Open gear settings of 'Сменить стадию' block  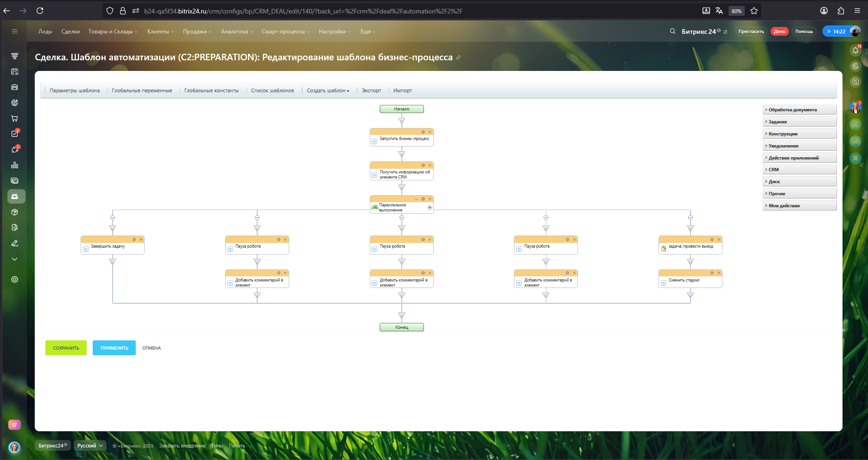pos(712,273)
